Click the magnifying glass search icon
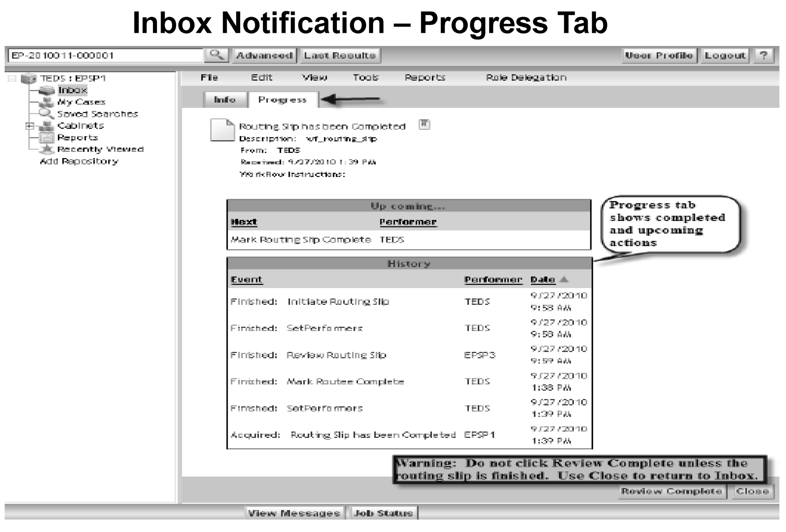 (x=216, y=55)
